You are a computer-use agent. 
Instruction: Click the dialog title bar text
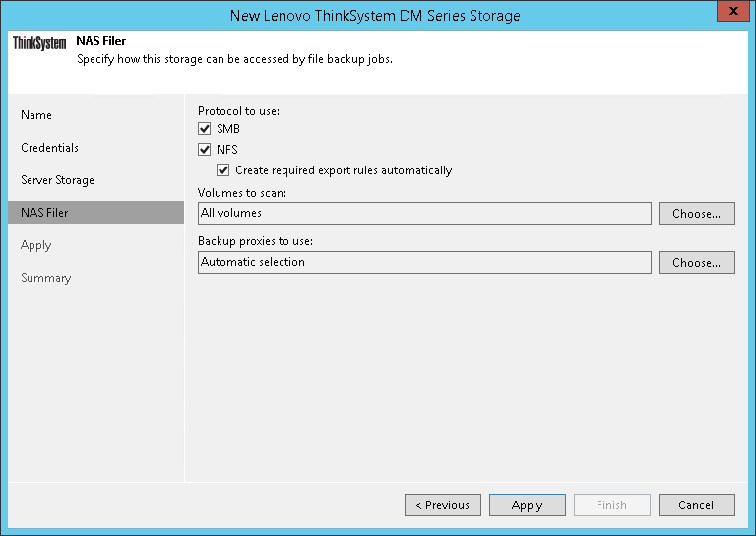(x=375, y=16)
